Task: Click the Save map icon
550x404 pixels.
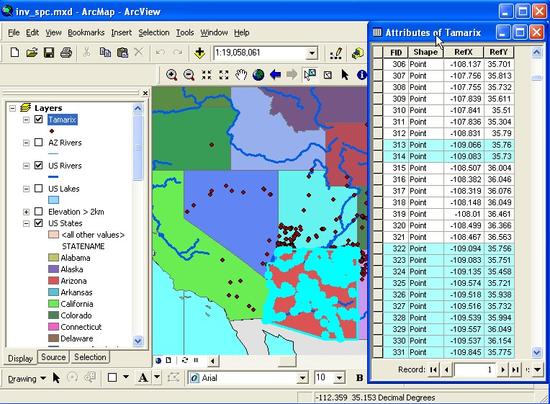Action: point(49,53)
